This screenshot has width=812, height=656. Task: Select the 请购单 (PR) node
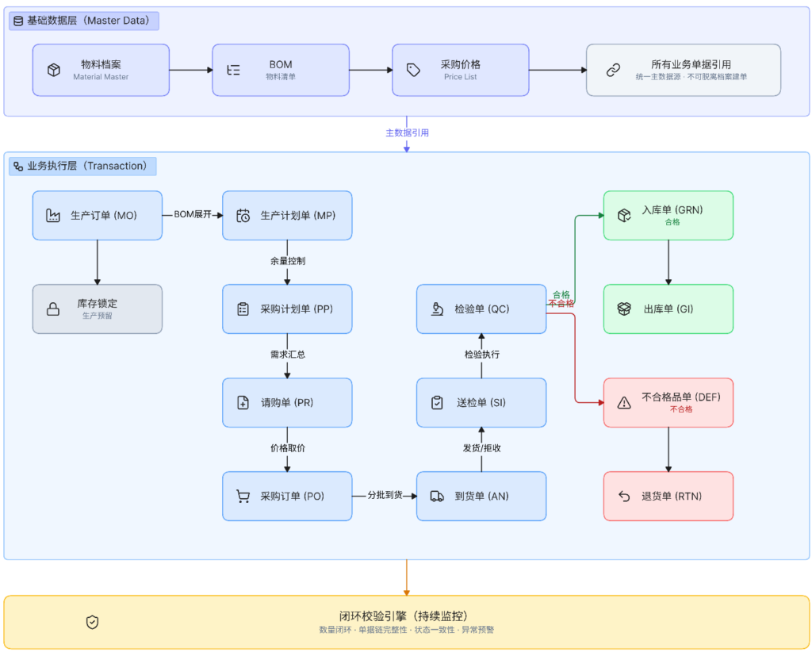pyautogui.click(x=287, y=403)
